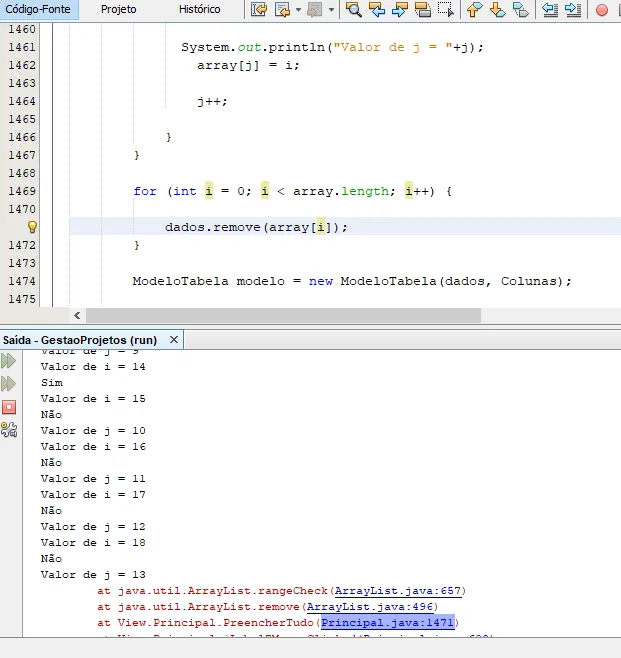Click Find Previous Occurrence arrow icon
This screenshot has width=621, height=658.
(377, 10)
